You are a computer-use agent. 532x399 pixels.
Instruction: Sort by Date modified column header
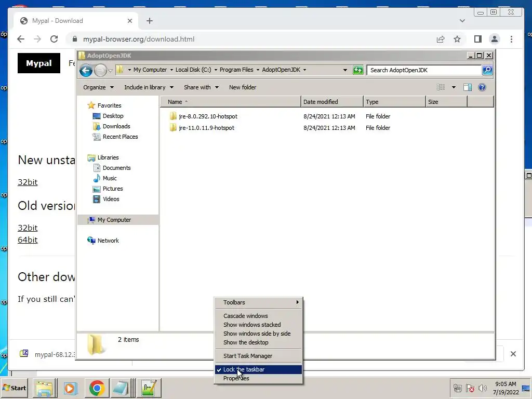332,102
